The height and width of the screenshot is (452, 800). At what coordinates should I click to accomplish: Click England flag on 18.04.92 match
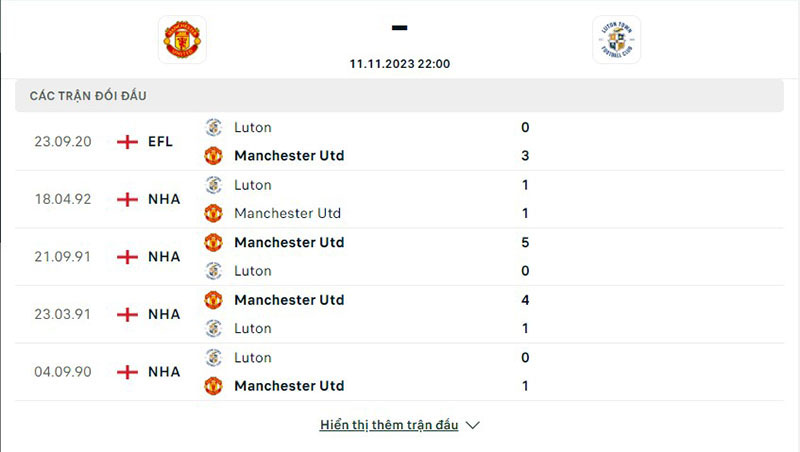pyautogui.click(x=127, y=199)
